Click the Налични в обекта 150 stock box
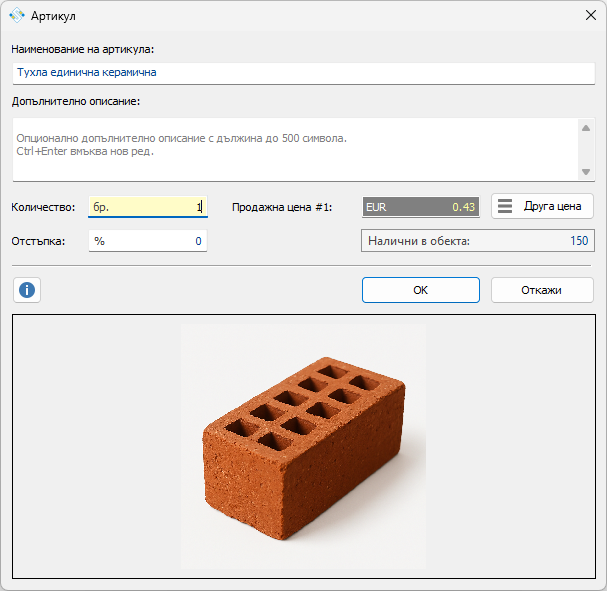 click(478, 241)
